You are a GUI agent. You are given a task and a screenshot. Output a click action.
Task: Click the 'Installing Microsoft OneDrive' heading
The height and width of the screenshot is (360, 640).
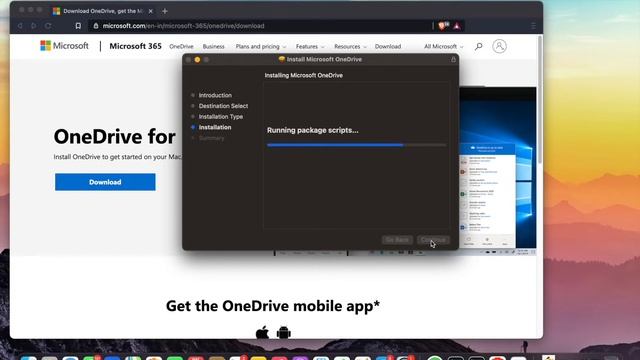[304, 75]
